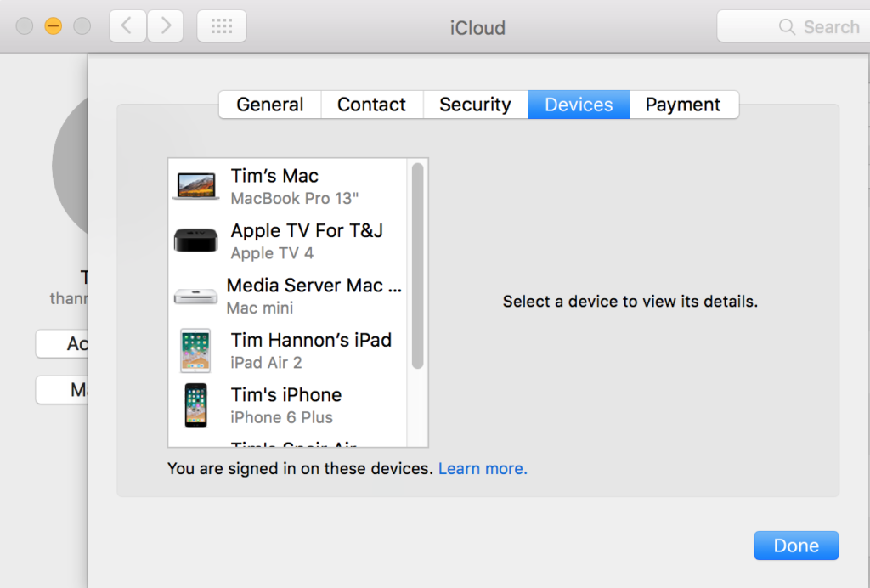Select the Devices tab
Viewport: 870px width, 588px height.
tap(579, 105)
